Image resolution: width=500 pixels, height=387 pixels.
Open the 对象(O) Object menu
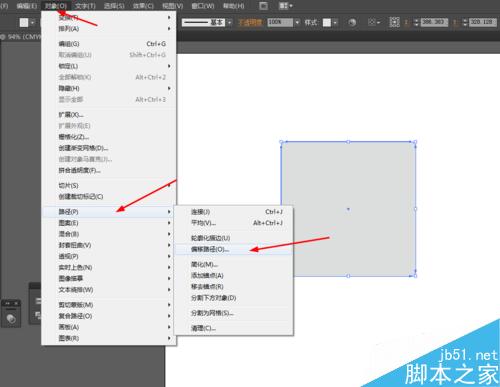coord(56,6)
